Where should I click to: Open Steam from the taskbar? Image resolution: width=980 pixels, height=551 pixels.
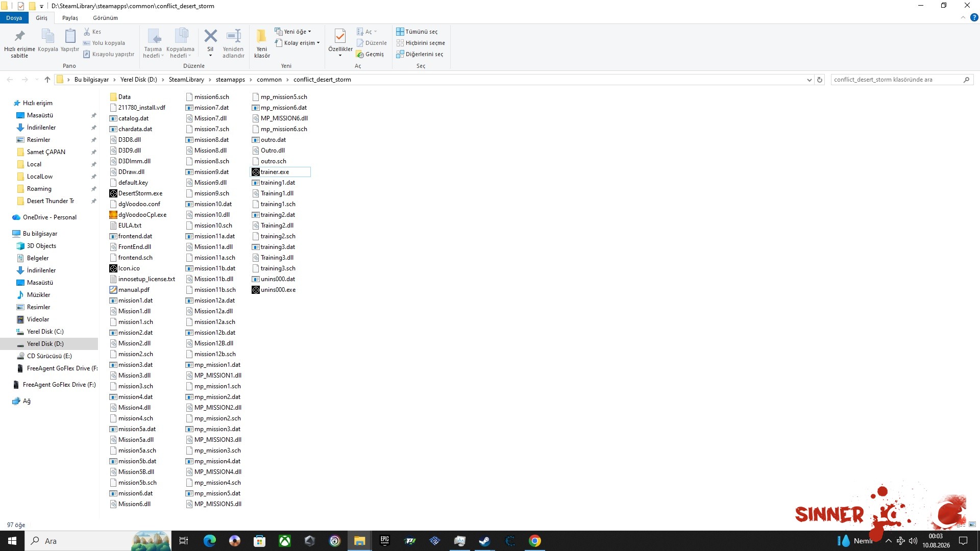tap(484, 541)
